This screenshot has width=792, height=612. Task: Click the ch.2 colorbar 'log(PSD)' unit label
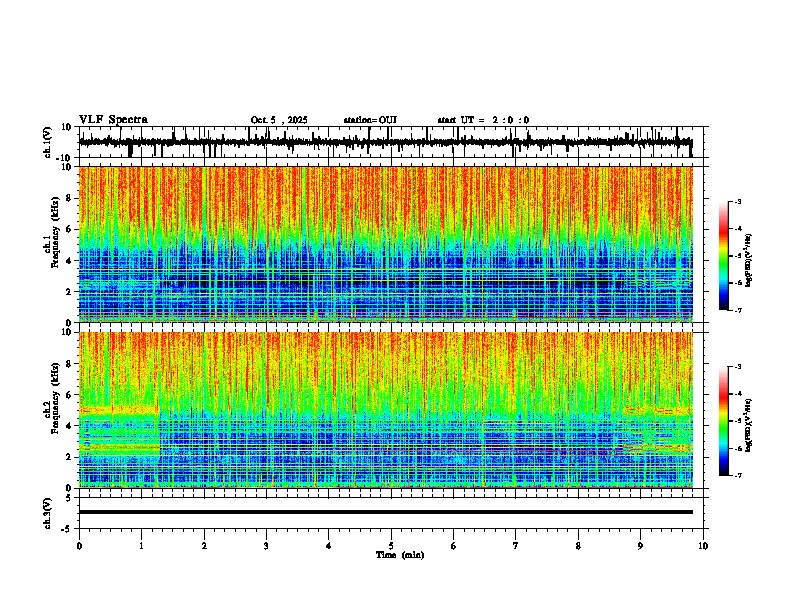749,425
